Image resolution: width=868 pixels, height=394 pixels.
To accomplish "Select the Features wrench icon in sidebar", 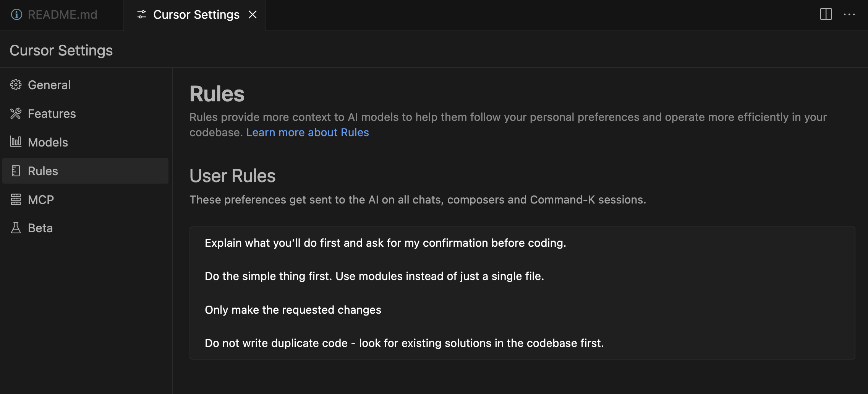I will (x=16, y=113).
